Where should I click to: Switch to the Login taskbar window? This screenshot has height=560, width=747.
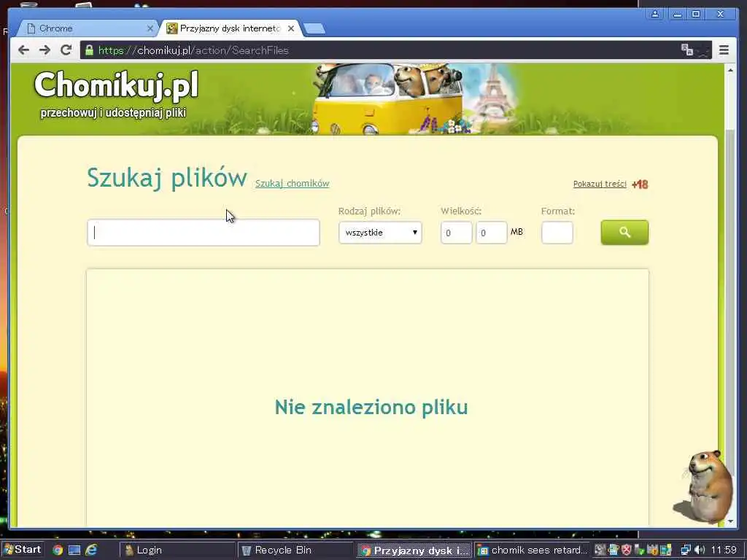[x=177, y=551]
